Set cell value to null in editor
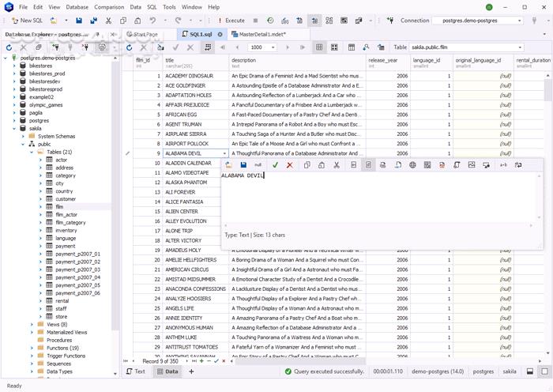The height and width of the screenshot is (392, 553). 258,164
